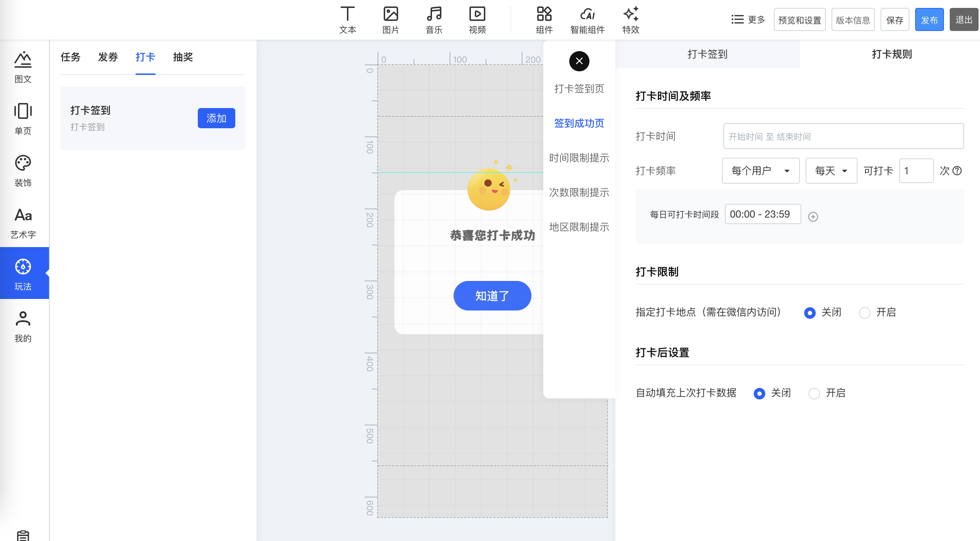Click the 添加 button for 打卡签到
Image resolution: width=980 pixels, height=541 pixels.
tap(216, 118)
